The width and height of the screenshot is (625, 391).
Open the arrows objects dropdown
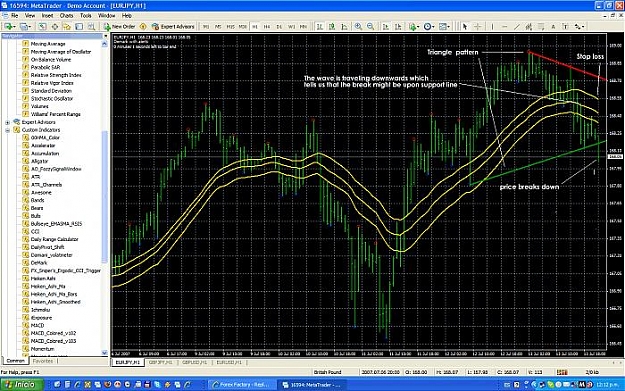coord(579,26)
